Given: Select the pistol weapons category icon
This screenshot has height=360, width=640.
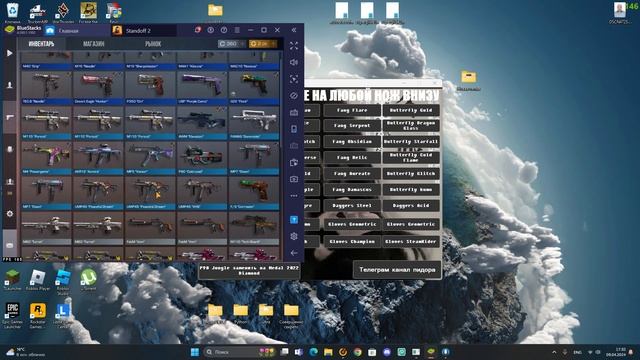Looking at the screenshot, I should point(10,117).
